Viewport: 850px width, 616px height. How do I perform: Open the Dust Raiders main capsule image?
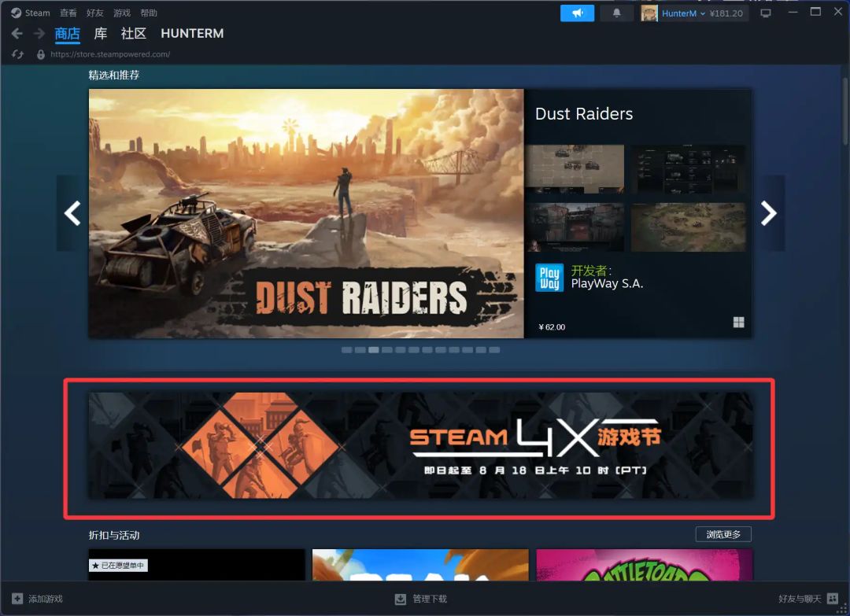click(x=306, y=213)
